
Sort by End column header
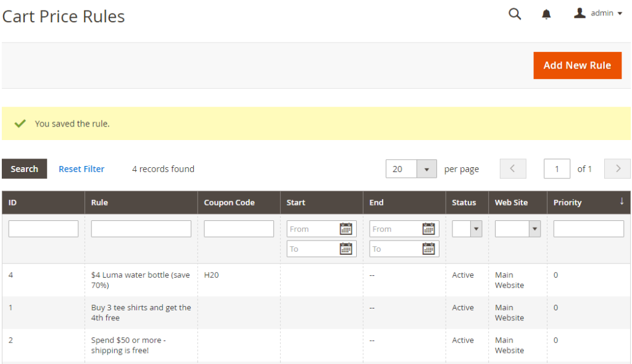404,202
